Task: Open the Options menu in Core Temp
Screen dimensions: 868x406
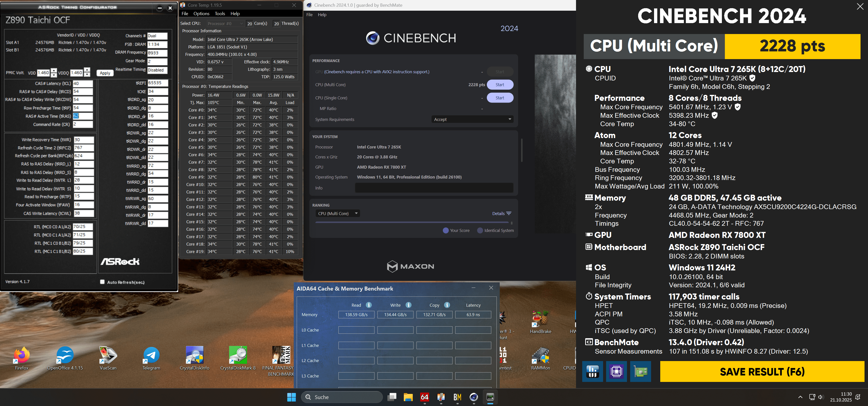Action: [x=201, y=13]
